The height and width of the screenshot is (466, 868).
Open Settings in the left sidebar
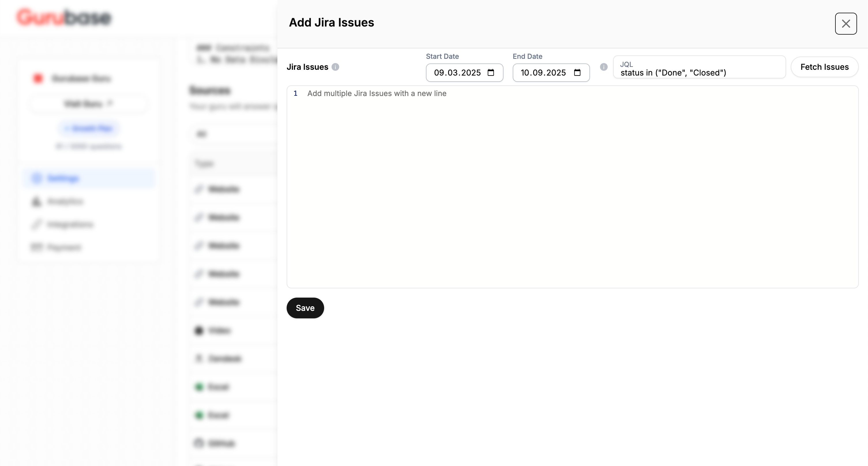tap(63, 178)
